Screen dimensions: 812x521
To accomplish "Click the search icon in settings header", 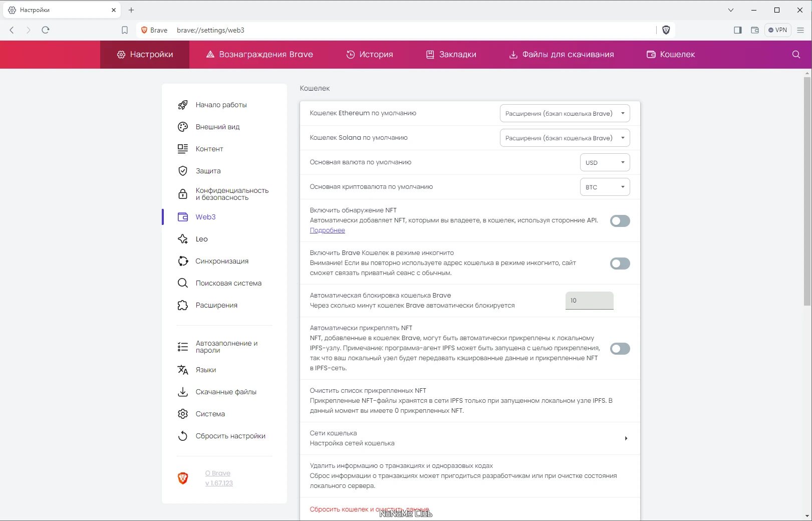I will pos(796,55).
